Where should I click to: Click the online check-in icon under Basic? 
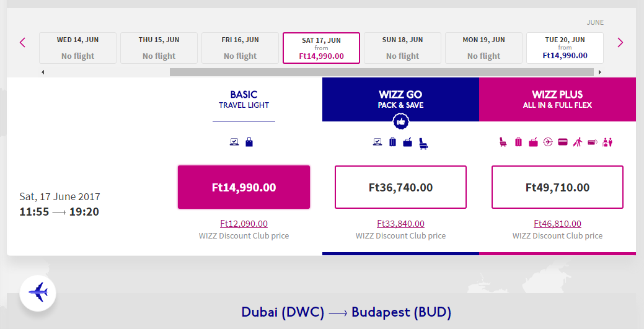234,143
